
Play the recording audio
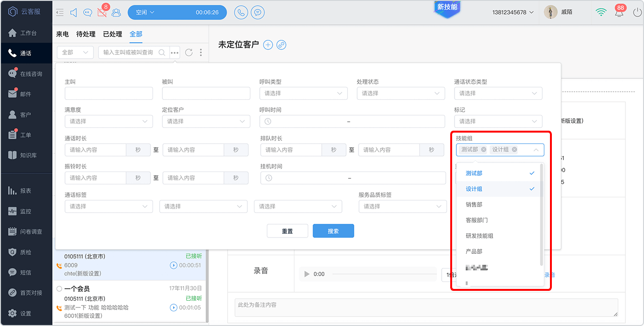coord(307,274)
